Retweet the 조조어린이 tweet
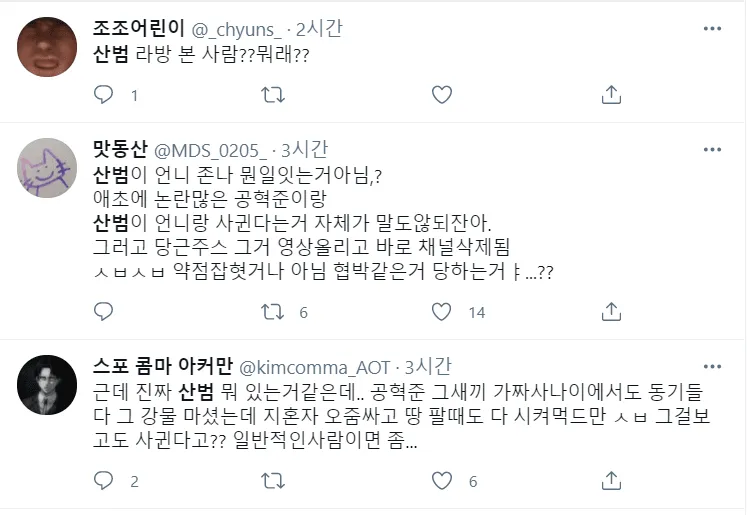 tap(271, 95)
